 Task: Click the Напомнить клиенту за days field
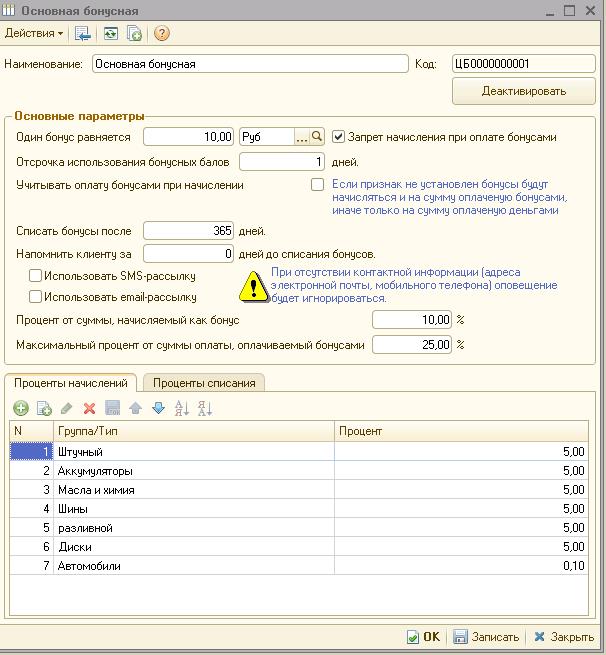[188, 254]
